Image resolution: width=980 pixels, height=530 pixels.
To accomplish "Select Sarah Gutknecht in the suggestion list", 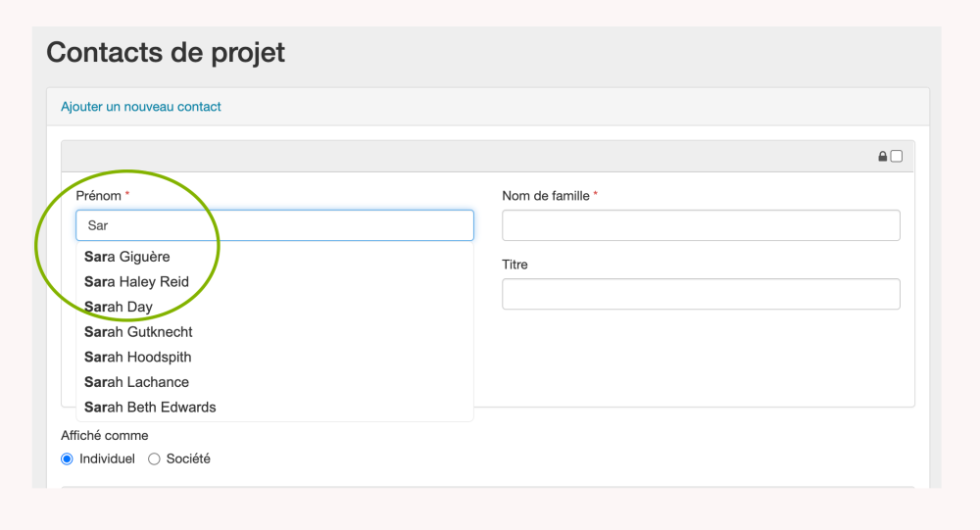I will pos(138,332).
